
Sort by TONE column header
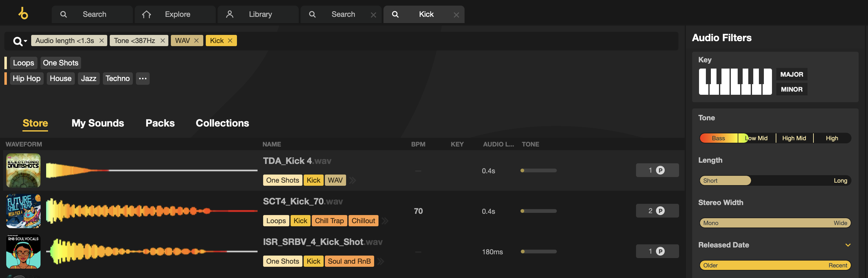pos(530,144)
